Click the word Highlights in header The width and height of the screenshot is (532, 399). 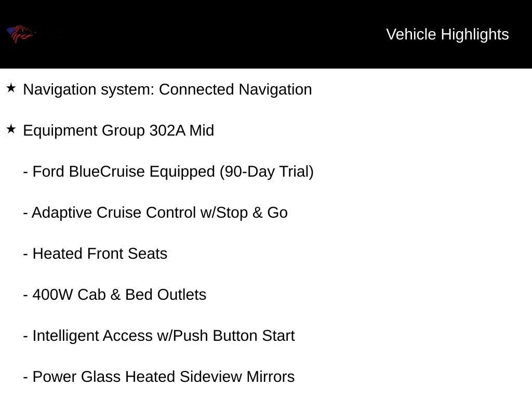click(475, 35)
